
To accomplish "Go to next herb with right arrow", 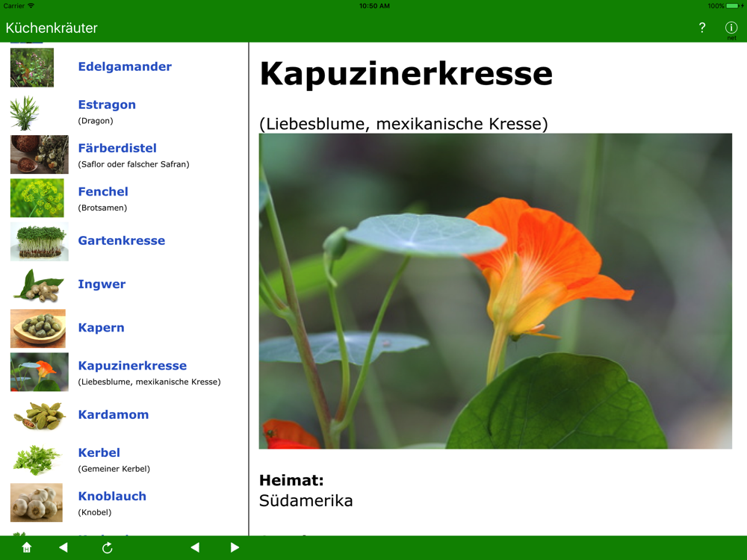I will 235,547.
